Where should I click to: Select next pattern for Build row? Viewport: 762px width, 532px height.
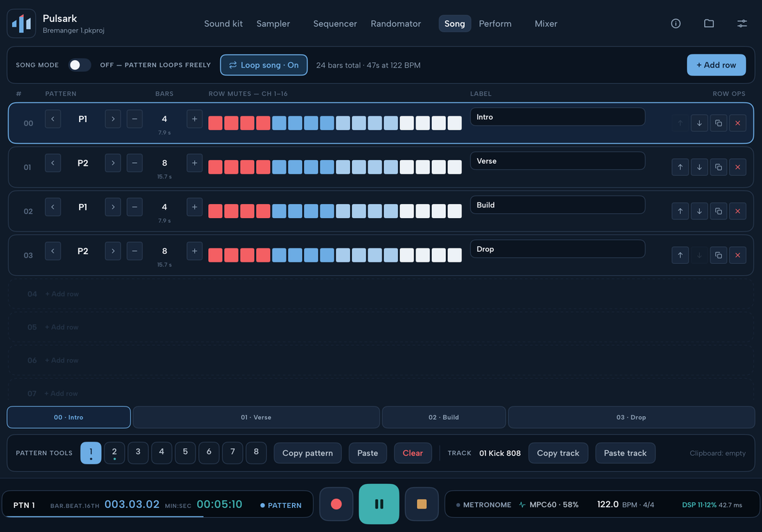[113, 207]
